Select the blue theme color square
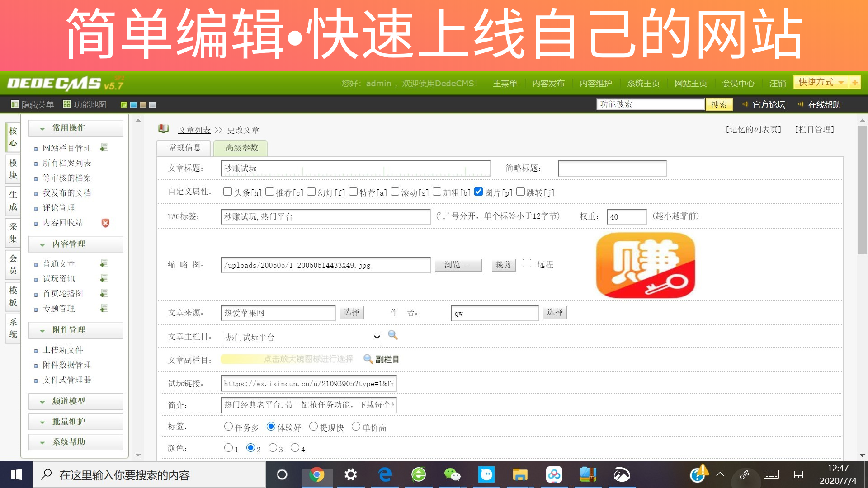The height and width of the screenshot is (488, 868). [x=133, y=105]
